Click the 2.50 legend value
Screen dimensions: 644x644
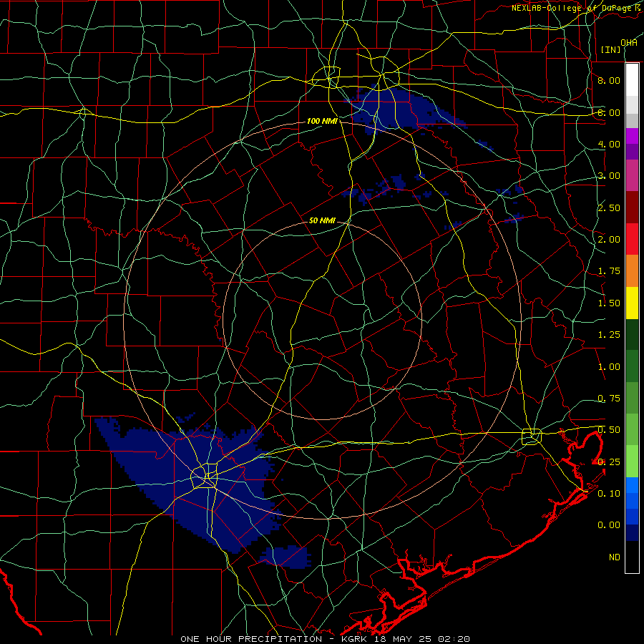pyautogui.click(x=609, y=208)
